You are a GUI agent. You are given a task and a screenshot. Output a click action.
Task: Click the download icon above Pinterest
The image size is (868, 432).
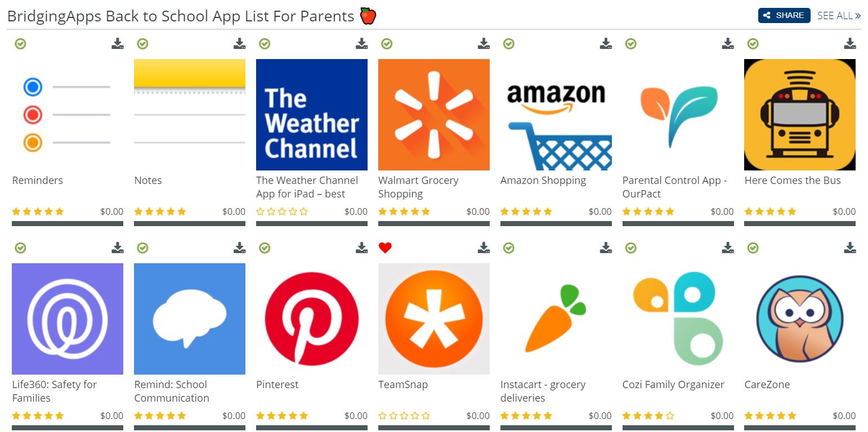click(x=361, y=248)
